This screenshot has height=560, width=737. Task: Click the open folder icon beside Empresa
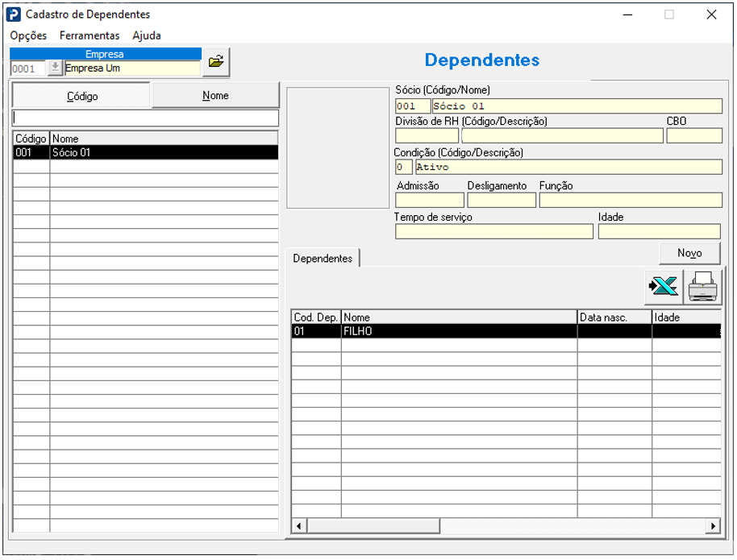[216, 62]
